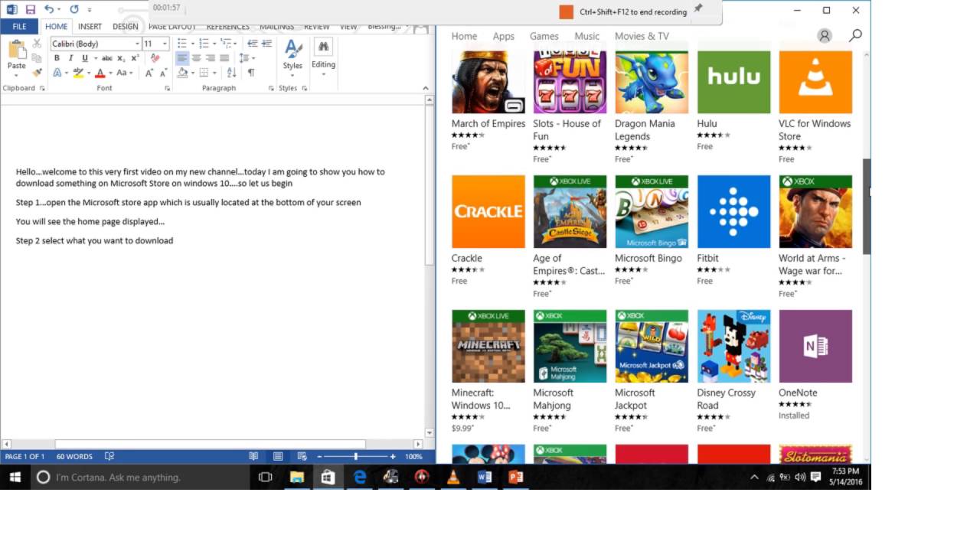The height and width of the screenshot is (551, 980).
Task: Expand the bullets list dropdown
Action: pyautogui.click(x=191, y=44)
